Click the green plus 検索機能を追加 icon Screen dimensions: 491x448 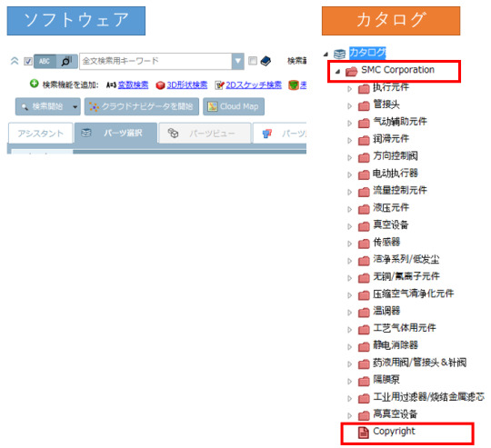pyautogui.click(x=34, y=84)
